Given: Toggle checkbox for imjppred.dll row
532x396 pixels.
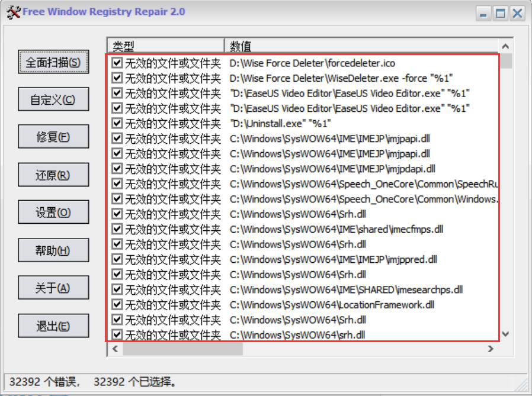Looking at the screenshot, I should point(117,259).
